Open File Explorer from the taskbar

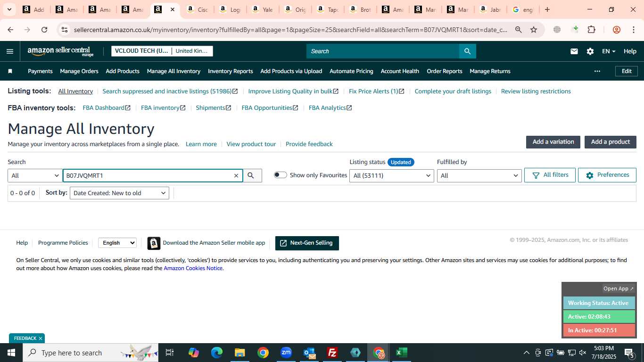(240, 353)
